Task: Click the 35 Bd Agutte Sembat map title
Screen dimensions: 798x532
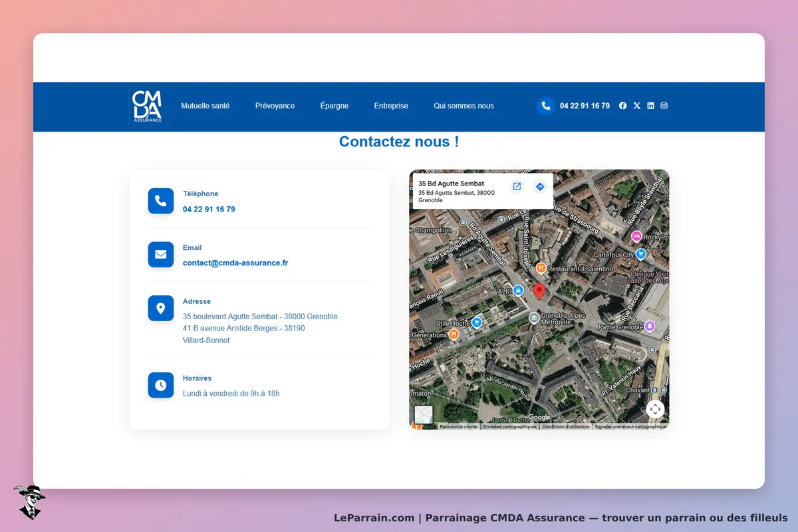Action: point(451,184)
